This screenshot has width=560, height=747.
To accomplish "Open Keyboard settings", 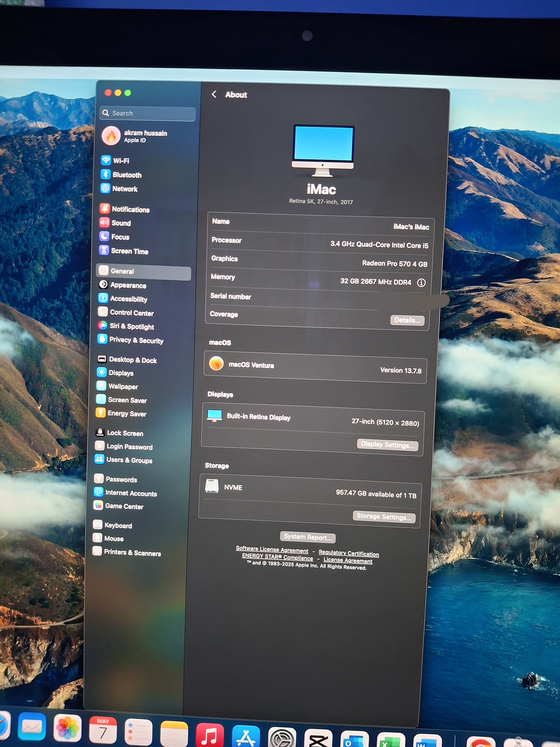I will click(113, 525).
